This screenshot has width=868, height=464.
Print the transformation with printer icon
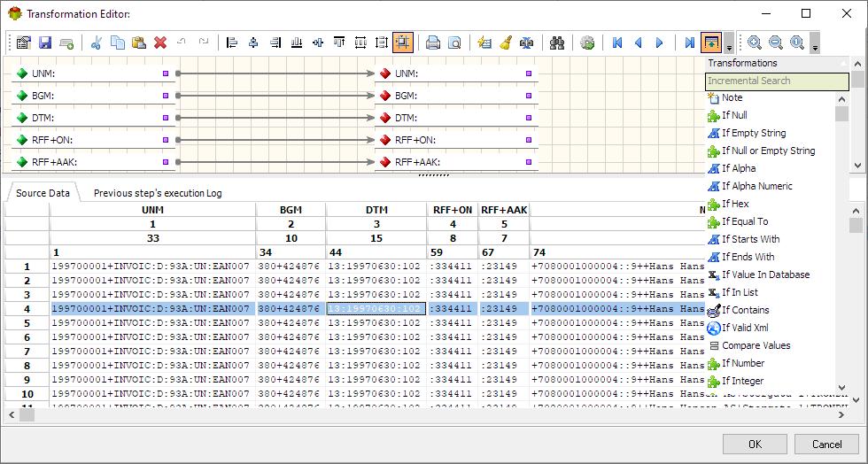coord(433,43)
